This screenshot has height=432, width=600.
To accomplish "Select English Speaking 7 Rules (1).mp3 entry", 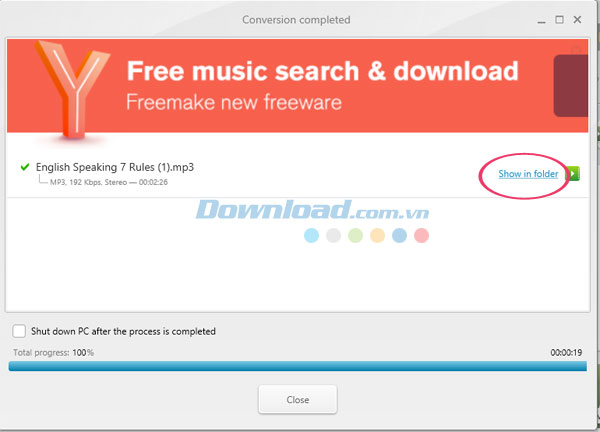I will 115,167.
